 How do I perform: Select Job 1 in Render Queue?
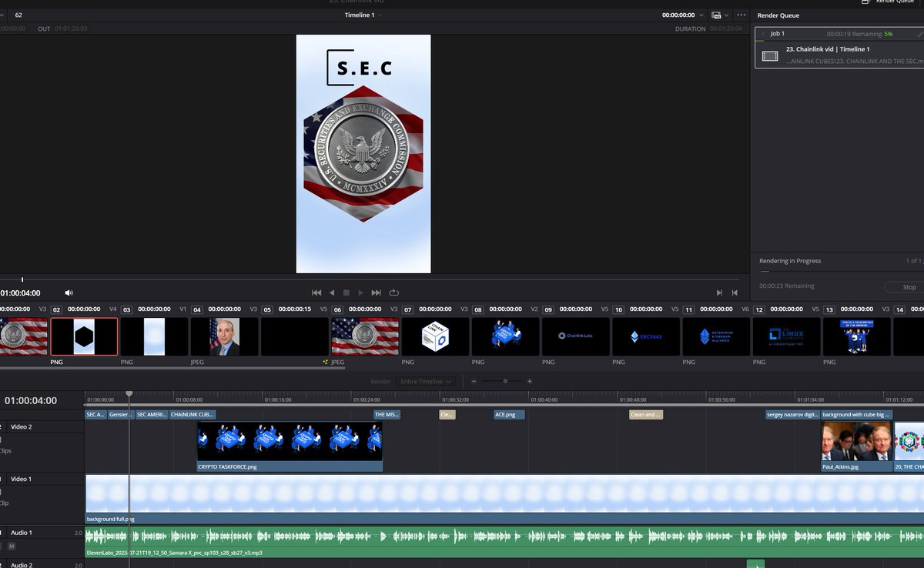tap(839, 48)
